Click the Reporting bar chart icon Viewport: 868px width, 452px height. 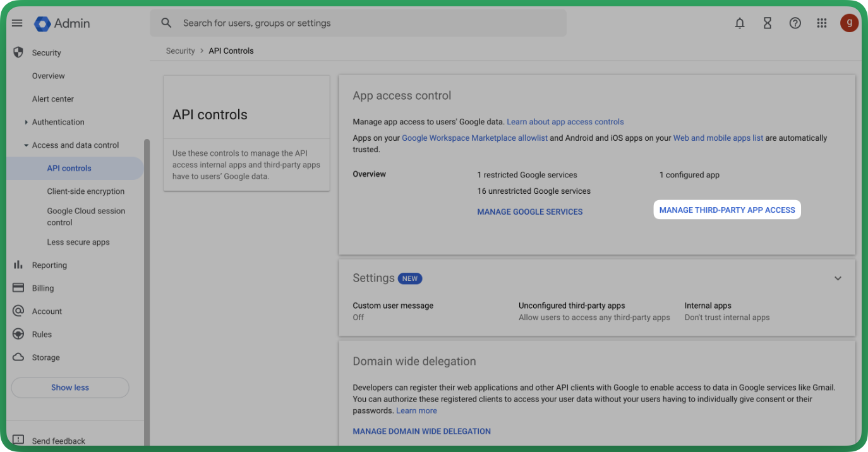tap(18, 265)
